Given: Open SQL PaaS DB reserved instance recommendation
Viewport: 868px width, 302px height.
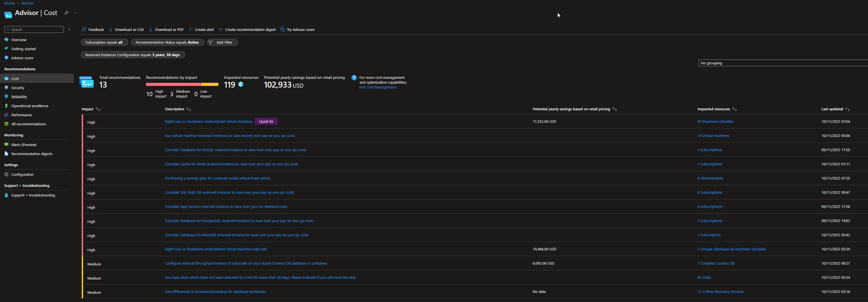Looking at the screenshot, I should pos(229,192).
